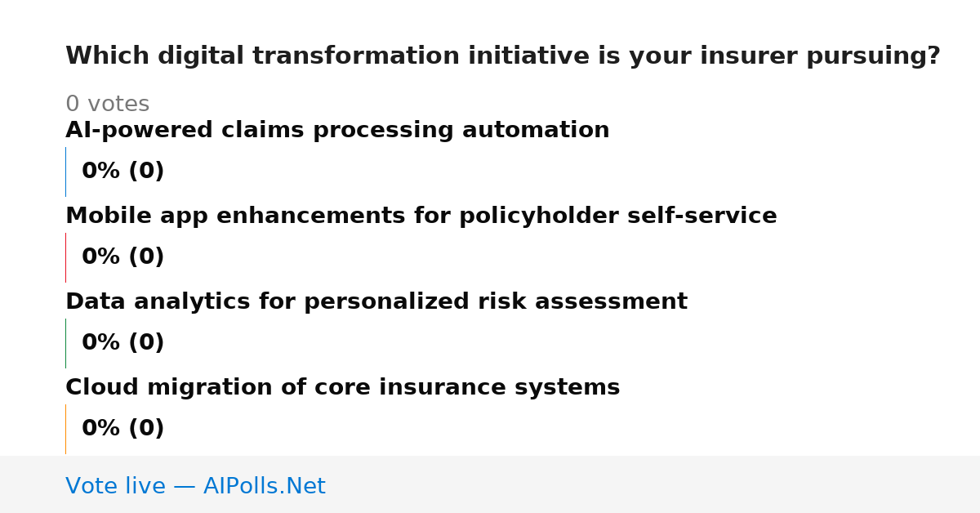Click the poll question heading
This screenshot has width=980, height=513.
(x=503, y=56)
